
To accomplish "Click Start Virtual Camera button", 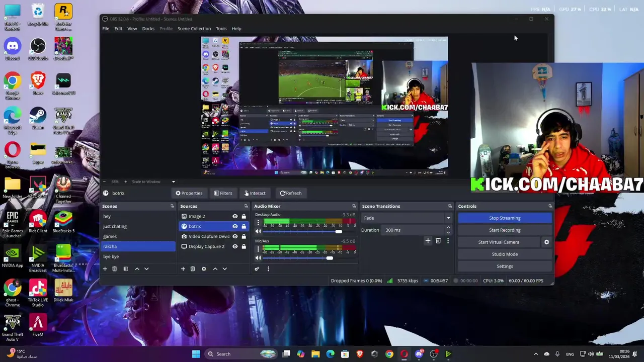I will 499,242.
